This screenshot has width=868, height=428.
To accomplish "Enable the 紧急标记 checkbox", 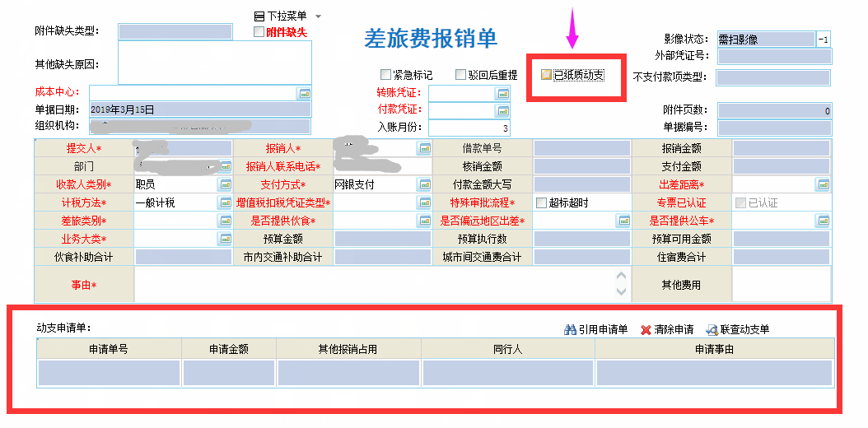I will (x=385, y=75).
